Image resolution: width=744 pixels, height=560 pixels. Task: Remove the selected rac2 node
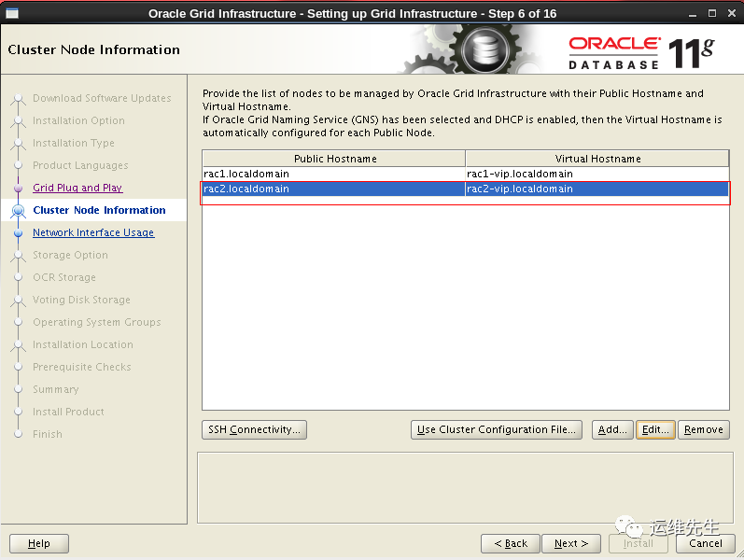704,429
